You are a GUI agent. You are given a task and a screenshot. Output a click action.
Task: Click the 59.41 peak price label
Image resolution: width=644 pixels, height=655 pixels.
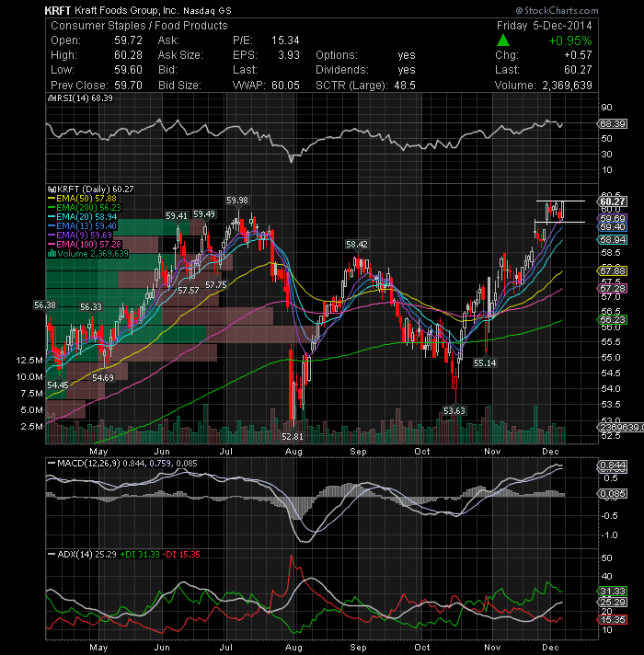[x=177, y=216]
